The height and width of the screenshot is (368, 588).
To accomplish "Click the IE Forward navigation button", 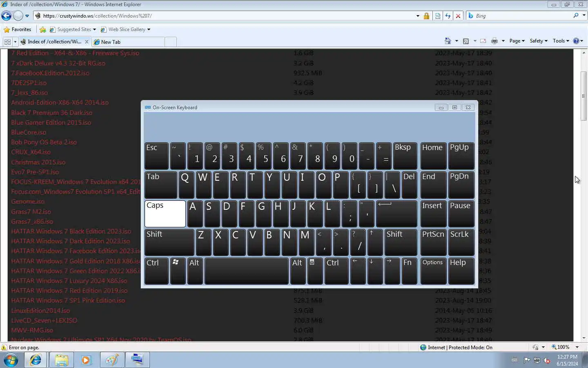I will click(x=18, y=16).
